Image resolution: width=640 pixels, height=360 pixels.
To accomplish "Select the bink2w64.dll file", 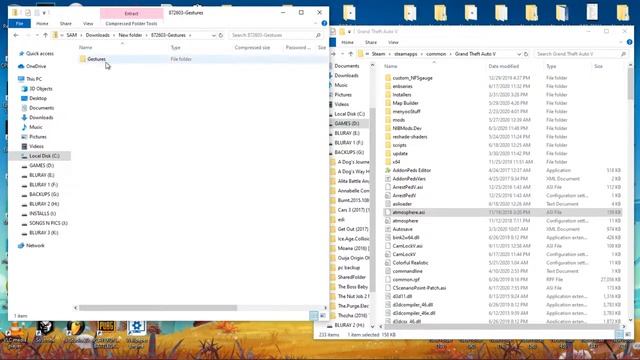I will [406, 238].
